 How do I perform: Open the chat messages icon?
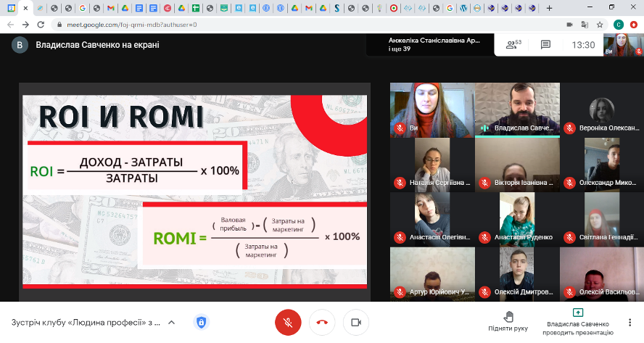[x=546, y=45]
